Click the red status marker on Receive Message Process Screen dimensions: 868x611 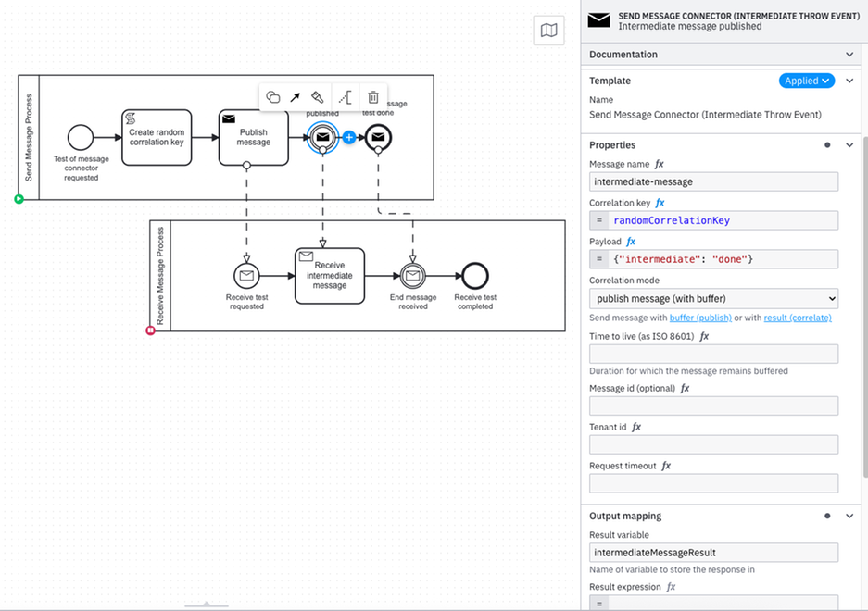click(150, 330)
